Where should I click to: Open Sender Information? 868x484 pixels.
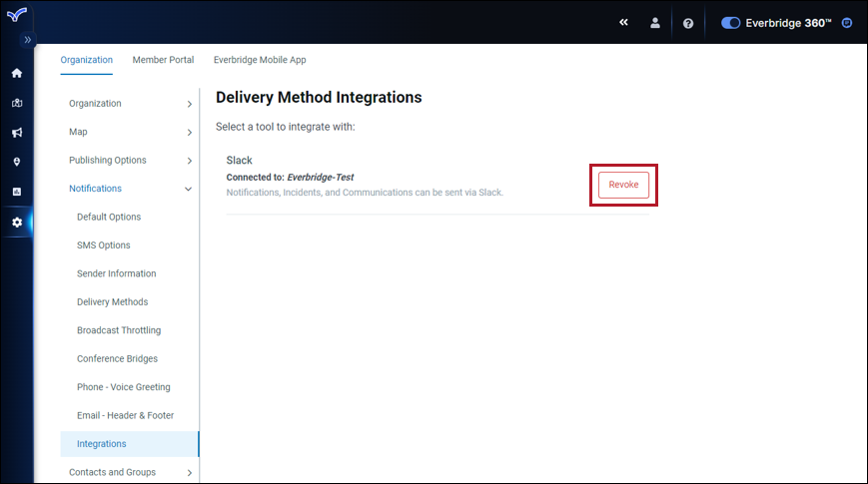click(116, 273)
